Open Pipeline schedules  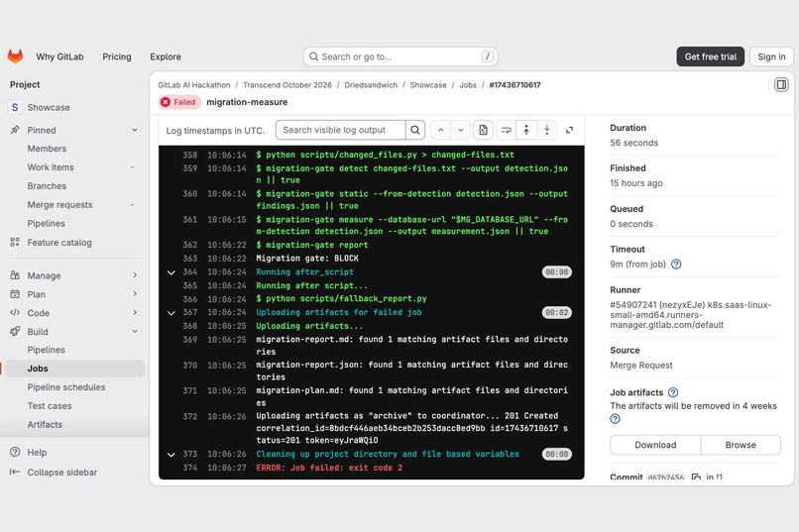[x=66, y=387]
